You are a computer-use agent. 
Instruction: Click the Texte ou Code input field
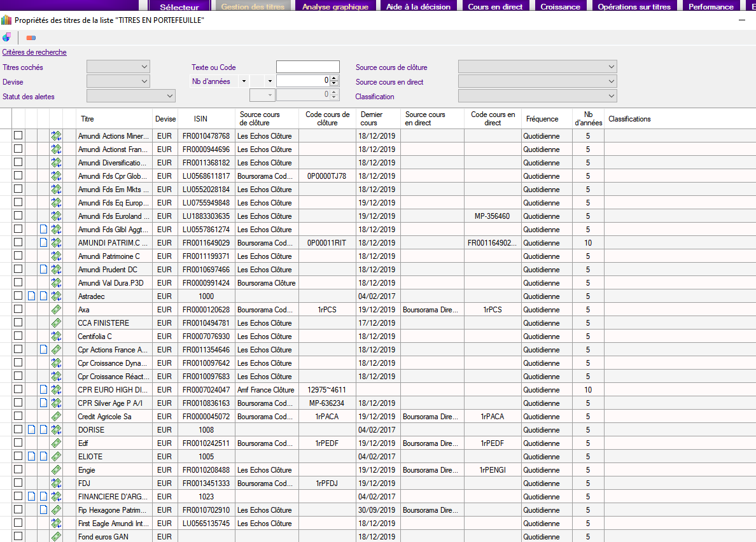(307, 67)
